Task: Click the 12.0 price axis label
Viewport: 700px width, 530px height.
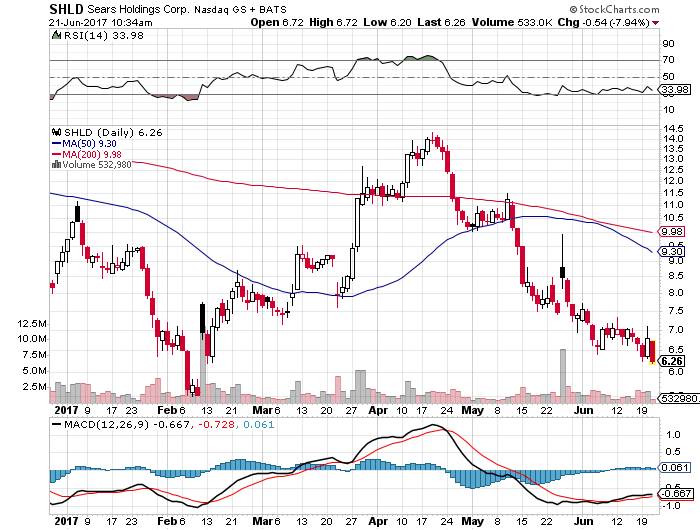Action: 673,181
